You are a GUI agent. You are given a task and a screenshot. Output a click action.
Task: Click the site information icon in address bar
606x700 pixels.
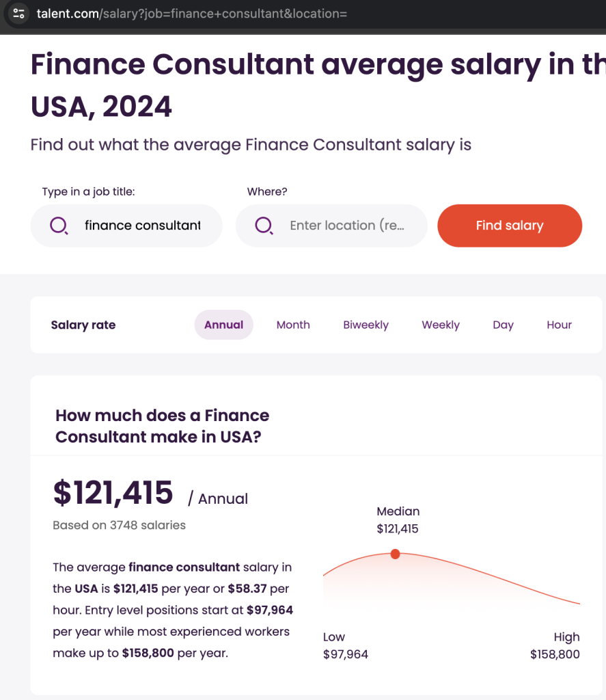pyautogui.click(x=18, y=14)
